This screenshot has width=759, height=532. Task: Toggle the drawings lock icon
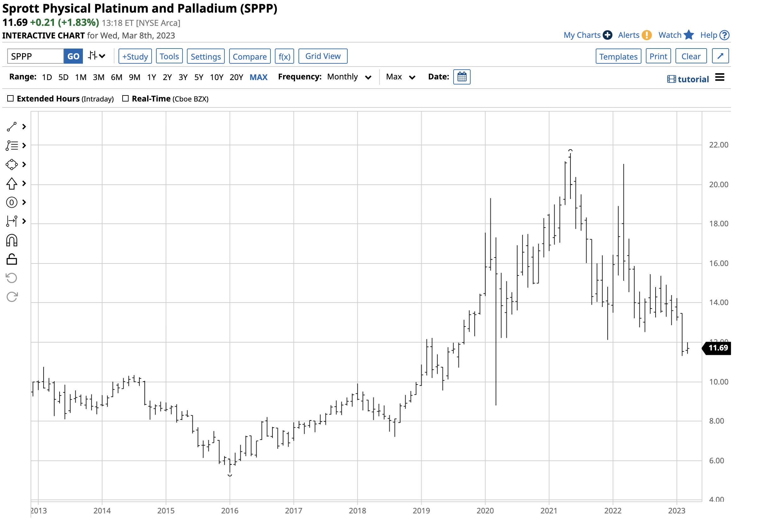12,259
